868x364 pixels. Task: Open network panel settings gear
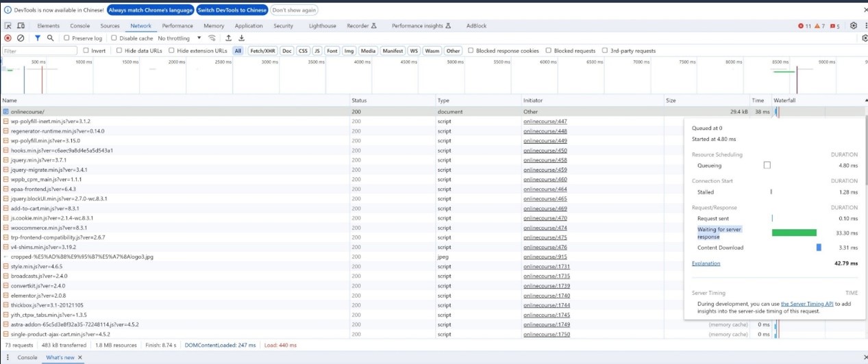point(865,38)
